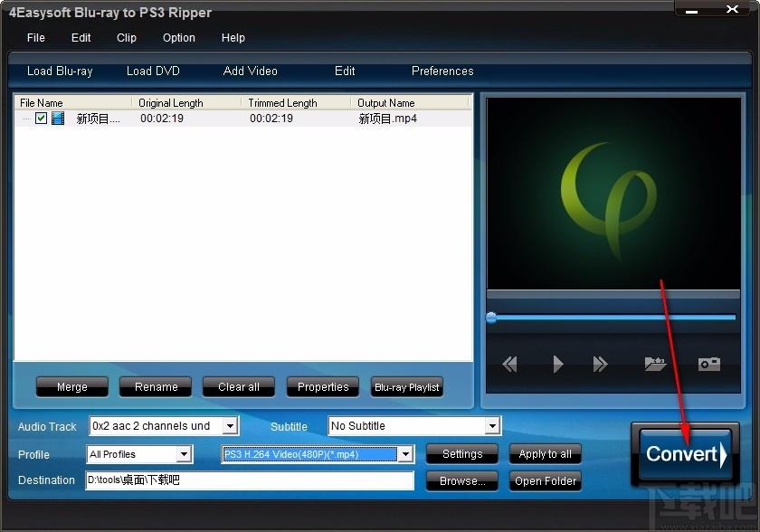Open the PS3 H.264 Video format dropdown

405,454
